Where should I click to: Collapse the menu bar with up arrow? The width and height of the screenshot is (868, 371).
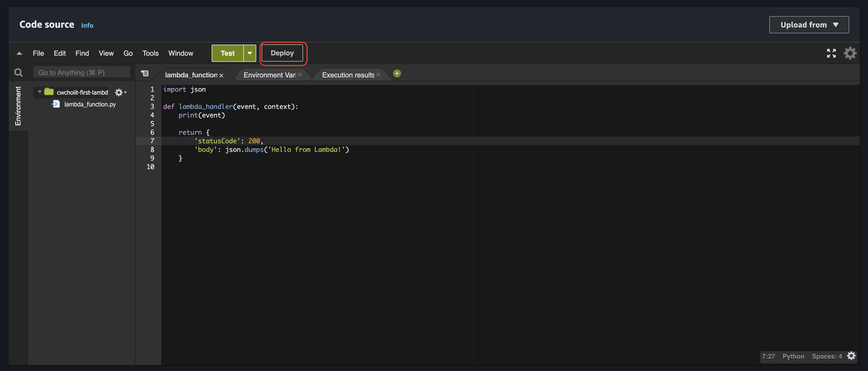[x=19, y=53]
